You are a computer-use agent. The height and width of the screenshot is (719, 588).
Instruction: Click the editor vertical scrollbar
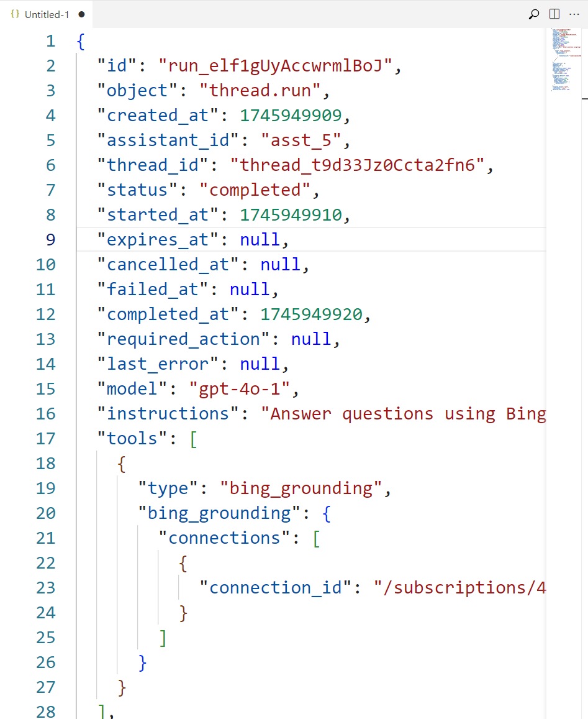click(x=584, y=99)
